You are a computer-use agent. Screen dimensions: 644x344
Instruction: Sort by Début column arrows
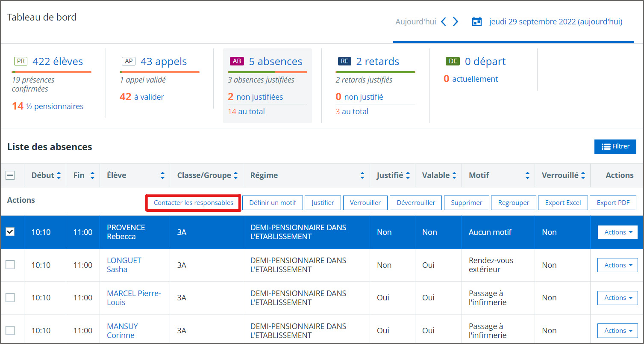tap(59, 175)
